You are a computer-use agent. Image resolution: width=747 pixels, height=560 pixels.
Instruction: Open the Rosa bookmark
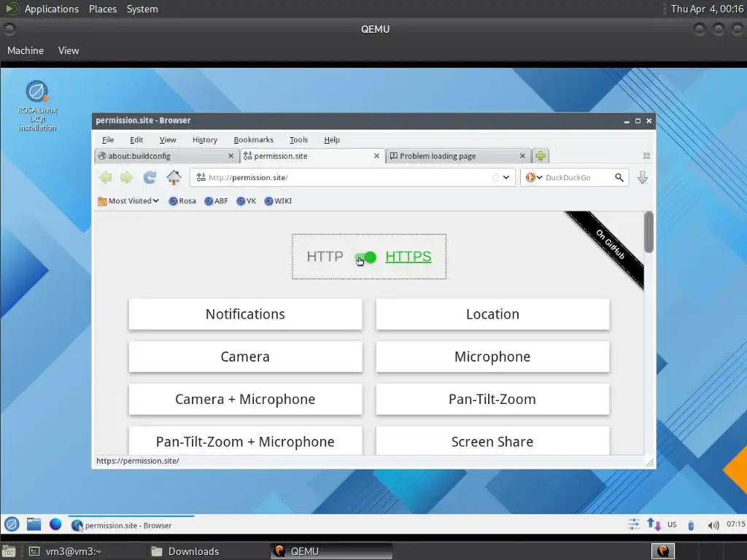click(182, 201)
